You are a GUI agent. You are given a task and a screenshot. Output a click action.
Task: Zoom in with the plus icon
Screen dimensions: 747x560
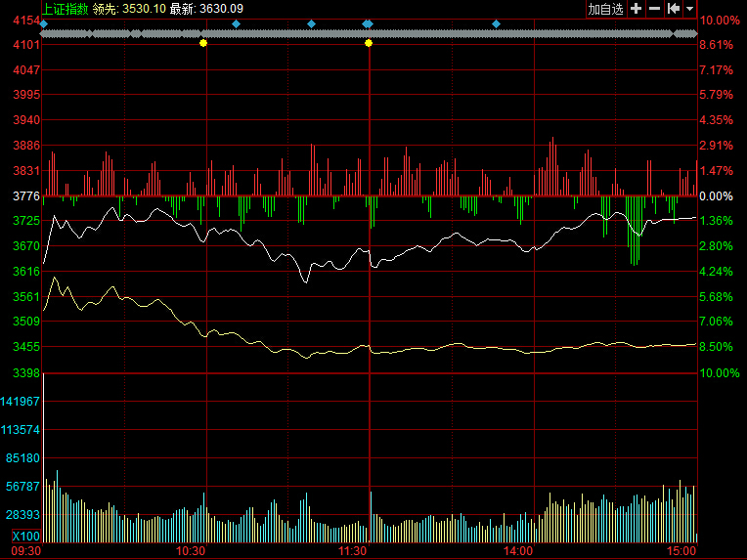(636, 9)
